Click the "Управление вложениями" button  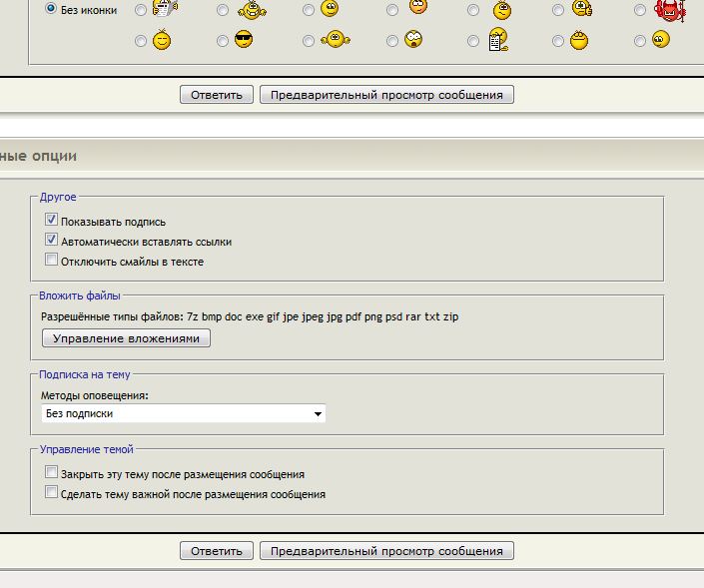point(126,338)
